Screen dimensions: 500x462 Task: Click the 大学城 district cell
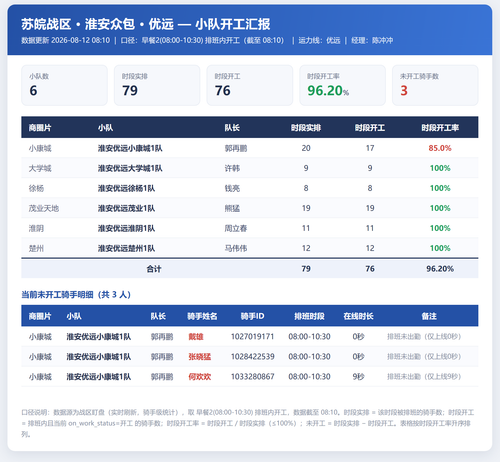coord(40,168)
